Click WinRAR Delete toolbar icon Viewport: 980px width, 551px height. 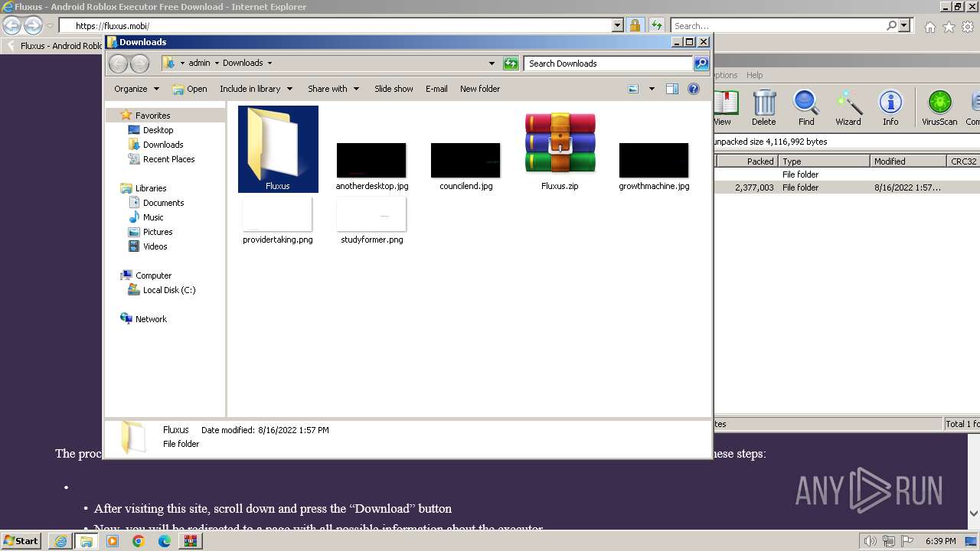pyautogui.click(x=763, y=108)
